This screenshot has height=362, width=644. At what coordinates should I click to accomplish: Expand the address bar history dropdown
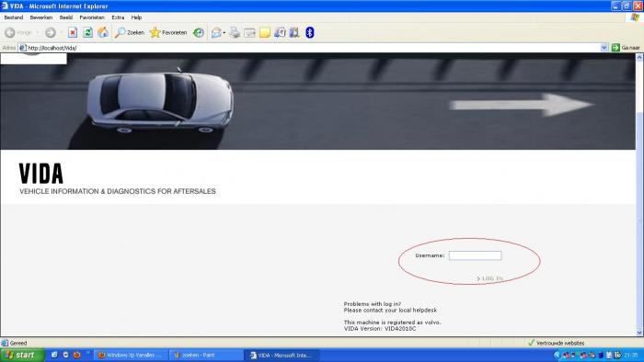coord(604,48)
